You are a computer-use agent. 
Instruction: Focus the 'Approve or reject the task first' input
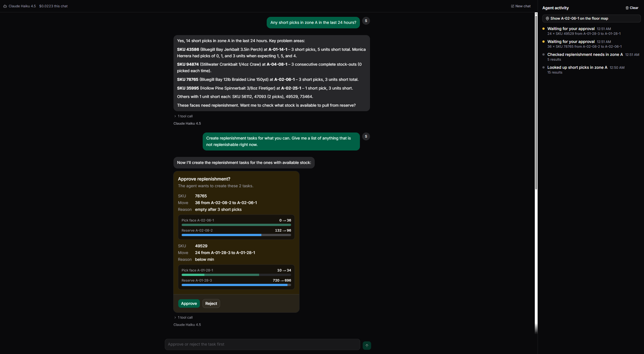262,344
